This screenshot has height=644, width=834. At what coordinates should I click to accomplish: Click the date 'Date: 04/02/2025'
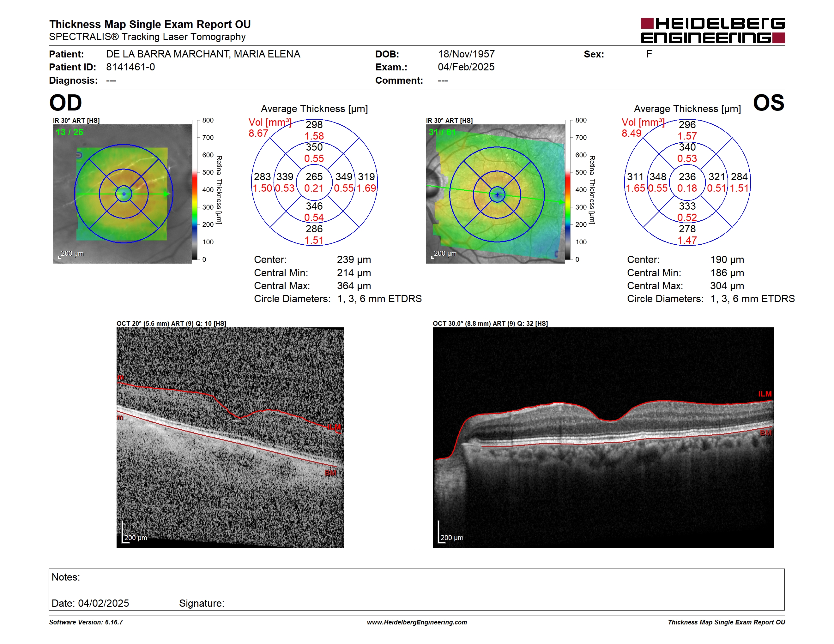tap(90, 604)
